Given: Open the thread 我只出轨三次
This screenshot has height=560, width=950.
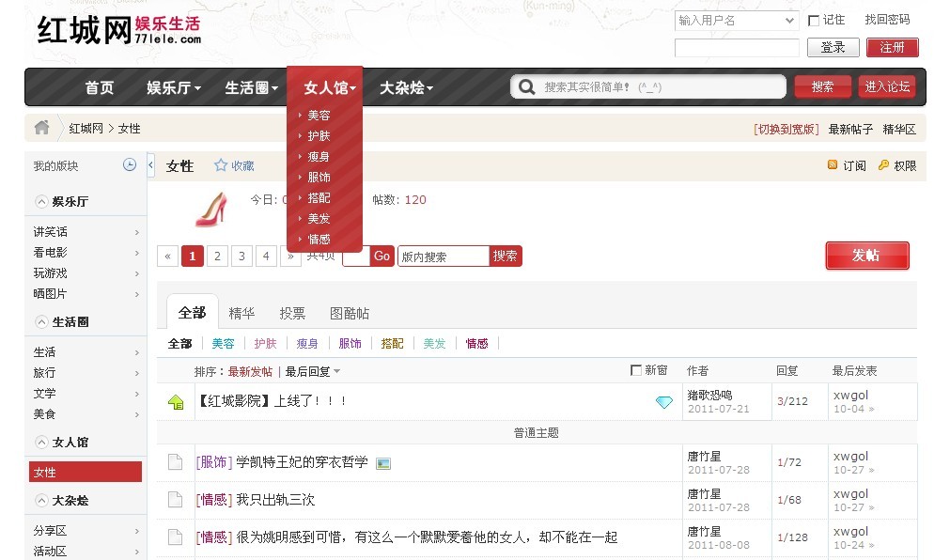Looking at the screenshot, I should point(275,499).
